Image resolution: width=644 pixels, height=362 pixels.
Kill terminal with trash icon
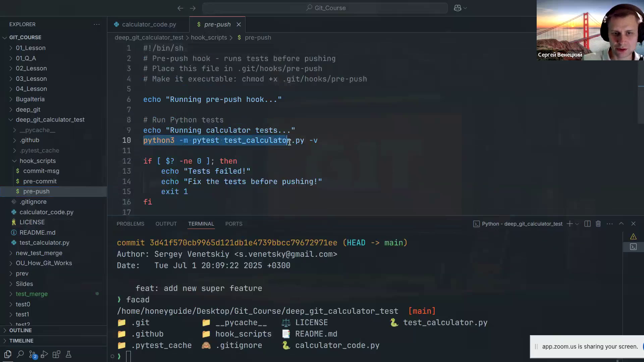click(598, 224)
